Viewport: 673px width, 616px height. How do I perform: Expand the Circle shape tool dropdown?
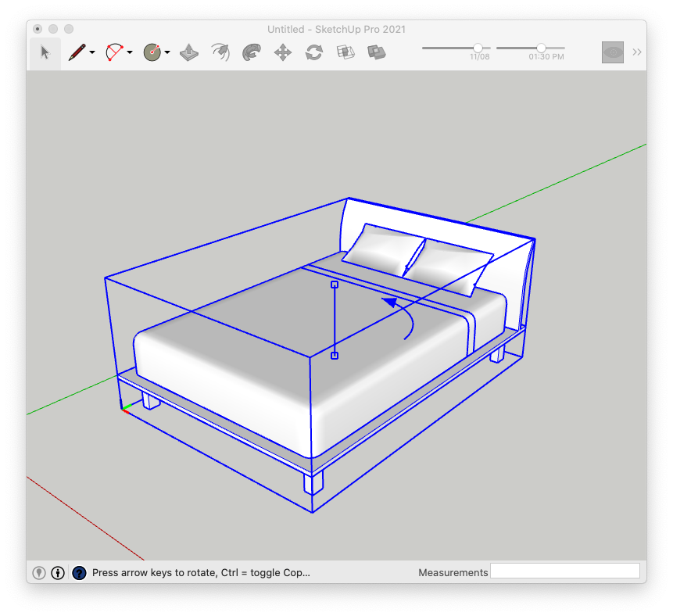point(167,52)
